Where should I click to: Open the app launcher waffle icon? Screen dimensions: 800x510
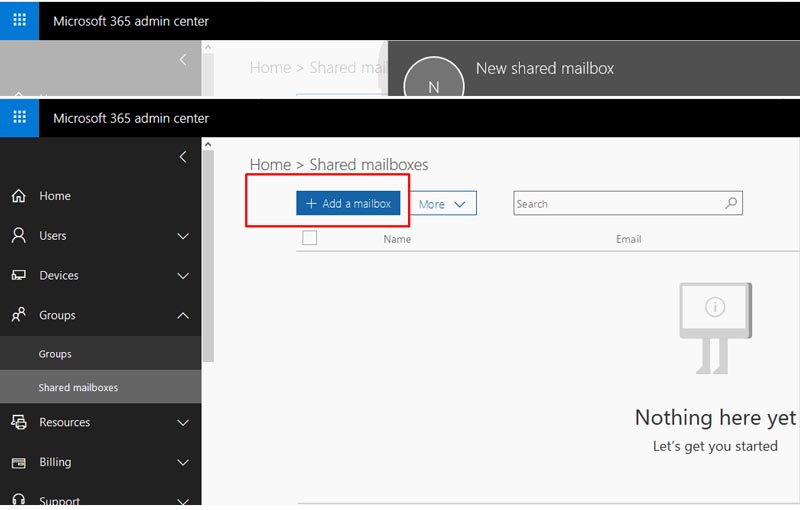click(x=19, y=118)
